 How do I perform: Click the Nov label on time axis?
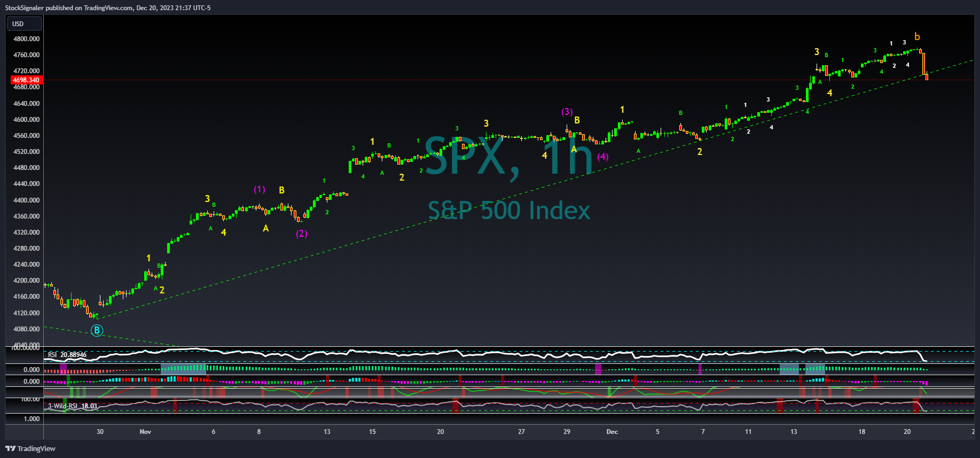pyautogui.click(x=145, y=432)
